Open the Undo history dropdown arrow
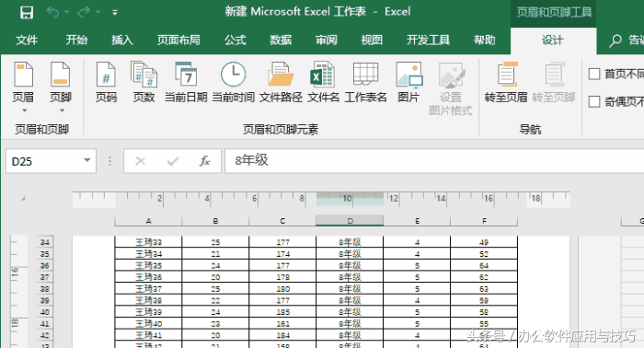This screenshot has width=644, height=348. click(66, 13)
